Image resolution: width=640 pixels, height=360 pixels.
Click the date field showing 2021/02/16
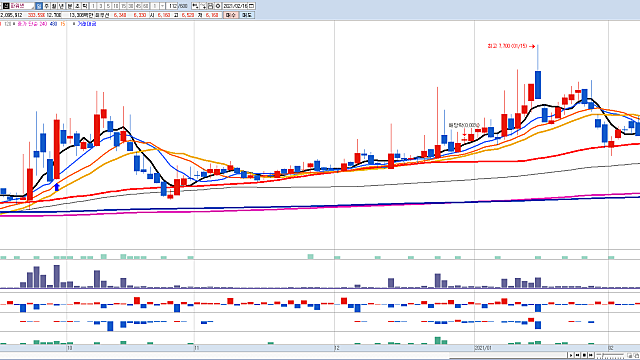pos(235,6)
